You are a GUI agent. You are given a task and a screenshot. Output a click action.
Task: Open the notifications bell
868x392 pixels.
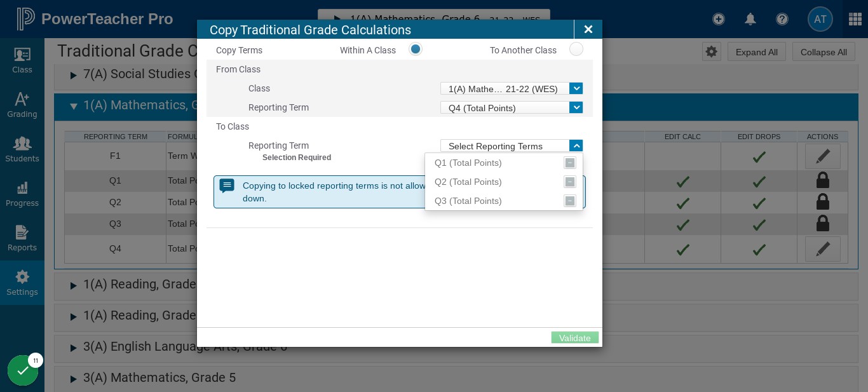[750, 19]
